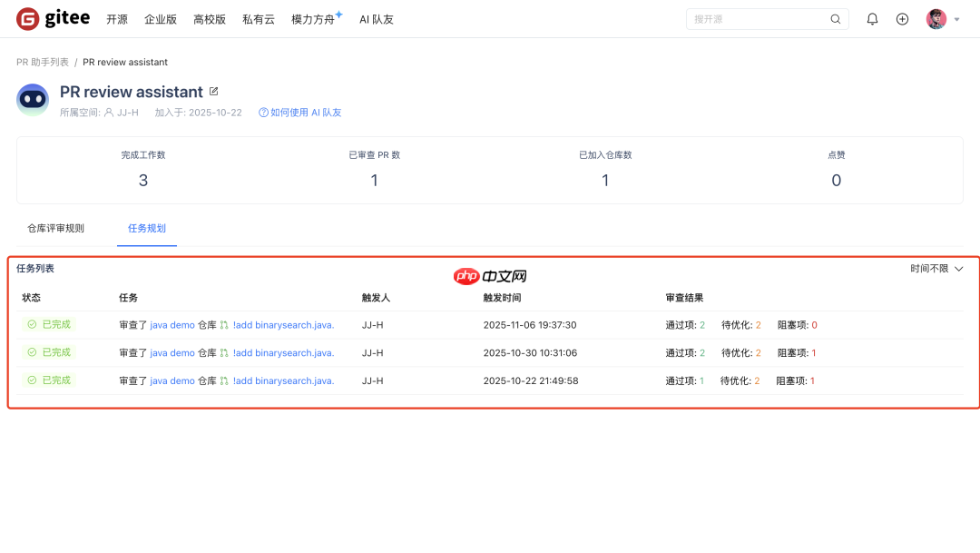This screenshot has height=553, width=980.
Task: Click the plus (create new) icon
Action: [902, 18]
